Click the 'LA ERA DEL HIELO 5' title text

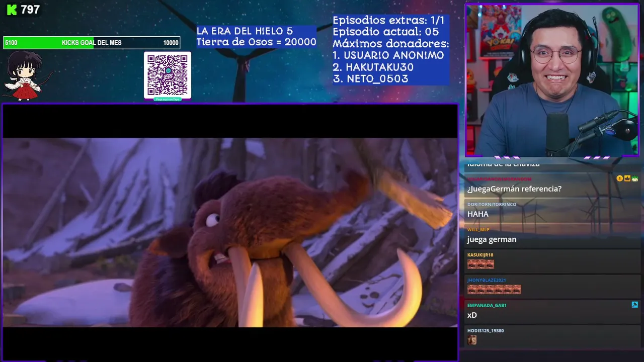[245, 31]
